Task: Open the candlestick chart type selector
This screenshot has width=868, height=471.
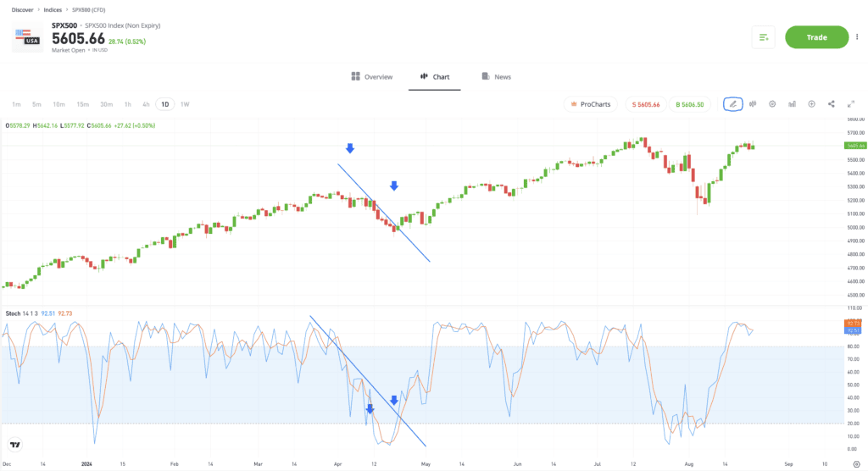Action: tap(753, 104)
